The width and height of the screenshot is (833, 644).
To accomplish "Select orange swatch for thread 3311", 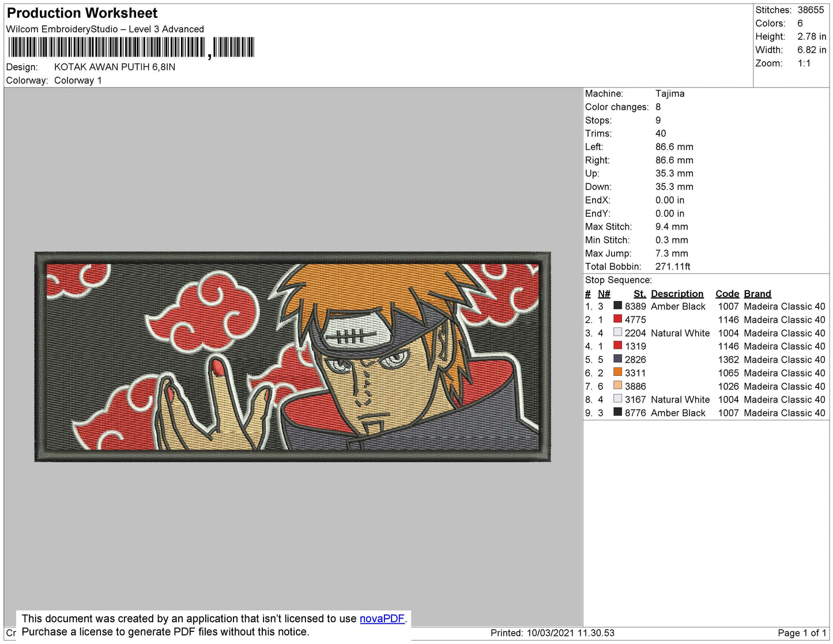I will click(617, 372).
